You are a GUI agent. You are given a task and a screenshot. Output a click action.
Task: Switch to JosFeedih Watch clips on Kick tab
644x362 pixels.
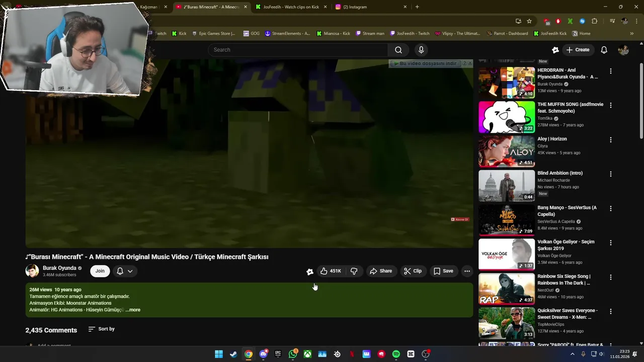tap(291, 7)
